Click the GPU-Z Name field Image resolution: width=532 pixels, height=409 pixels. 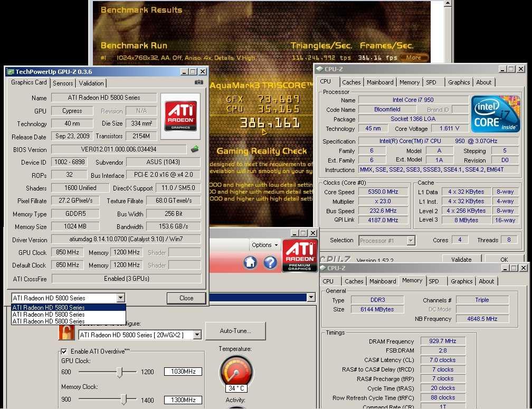click(x=104, y=98)
